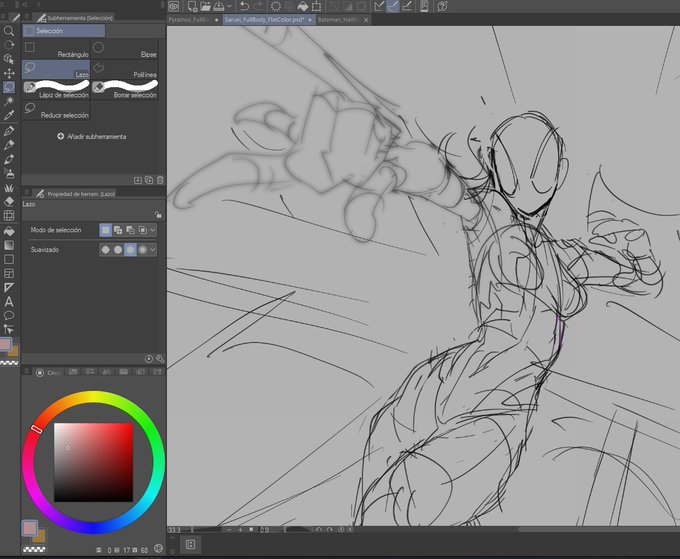This screenshot has width=680, height=559.
Task: Select the Correct line tool
Action: 9,329
